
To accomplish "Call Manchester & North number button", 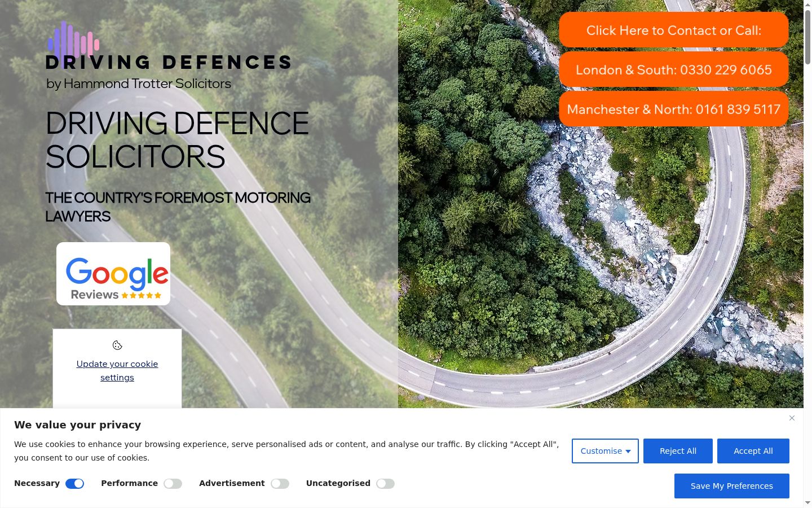I will click(x=674, y=109).
